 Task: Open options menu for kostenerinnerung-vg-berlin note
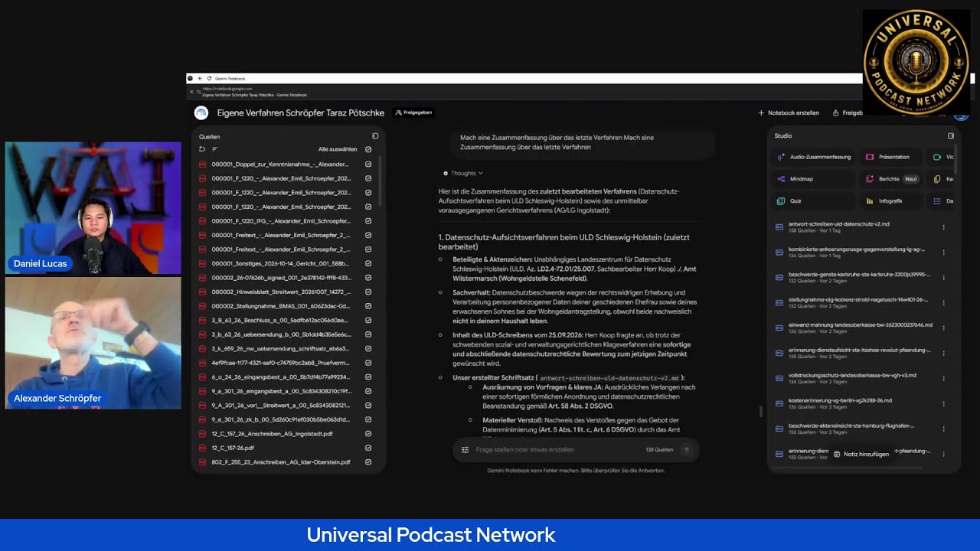[943, 403]
